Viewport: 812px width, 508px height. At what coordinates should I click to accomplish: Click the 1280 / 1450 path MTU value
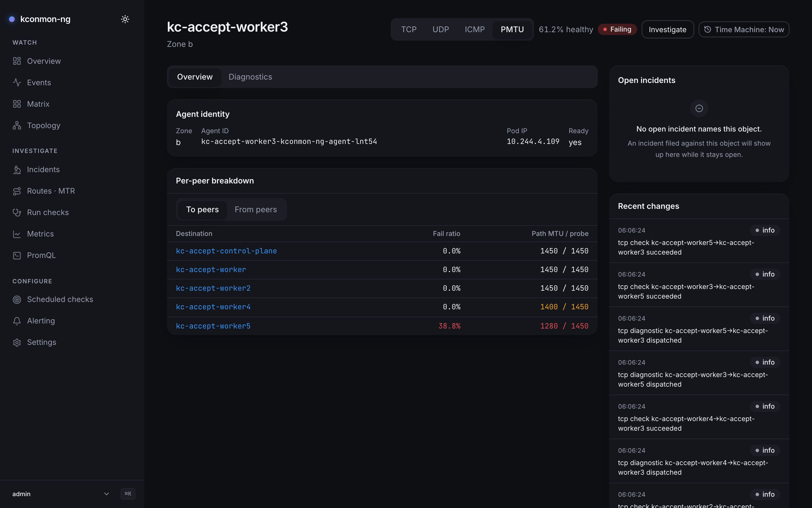coord(564,326)
